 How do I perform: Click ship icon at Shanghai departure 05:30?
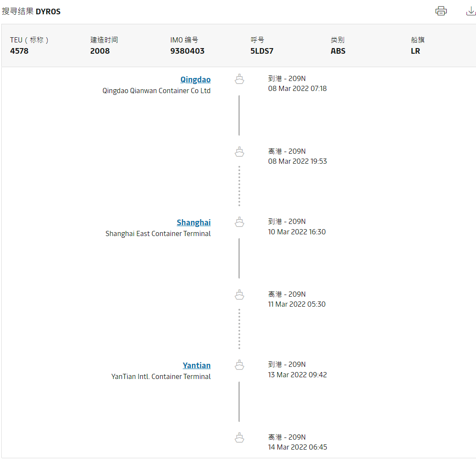pyautogui.click(x=239, y=295)
